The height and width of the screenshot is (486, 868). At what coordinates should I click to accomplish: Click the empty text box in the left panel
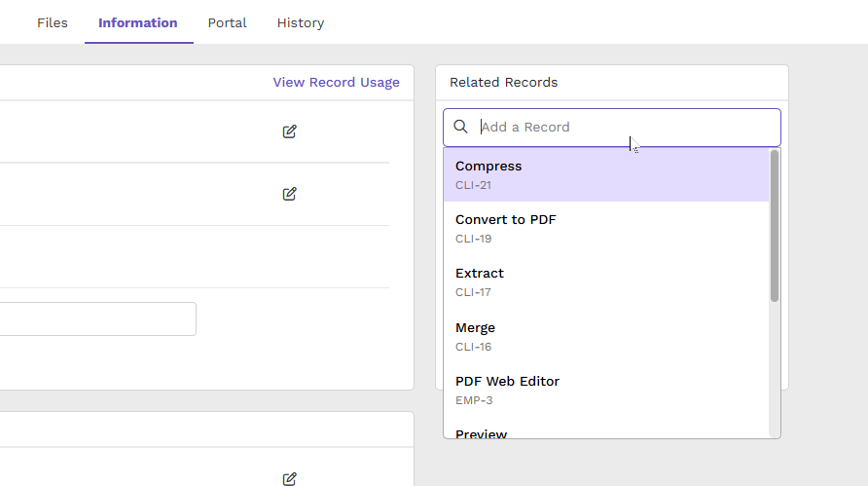[x=98, y=318]
